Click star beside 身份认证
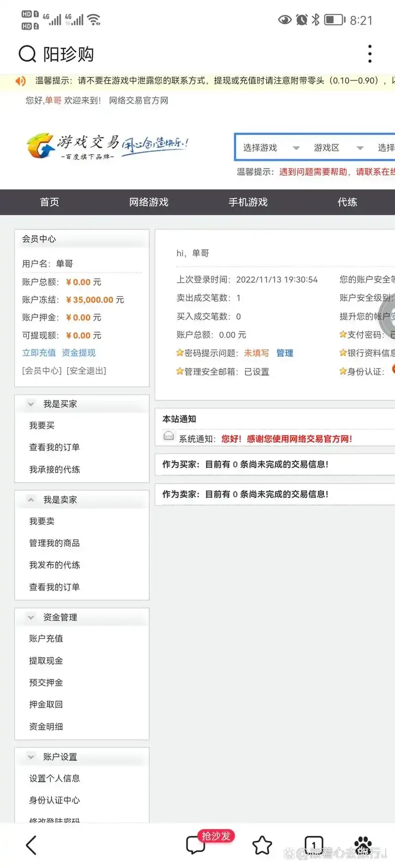 click(x=343, y=371)
